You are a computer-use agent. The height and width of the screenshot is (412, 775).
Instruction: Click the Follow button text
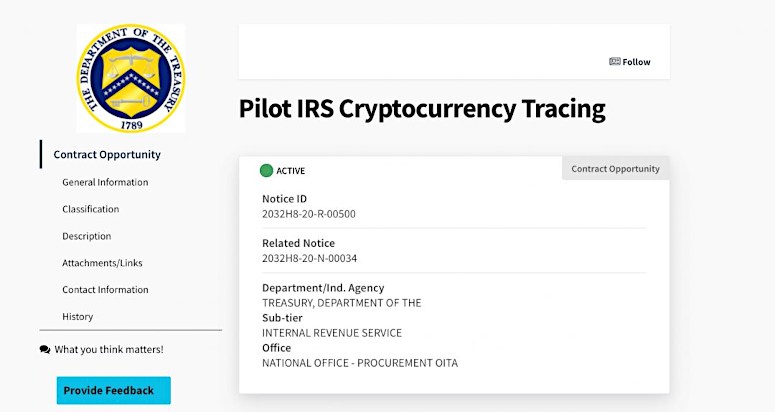pyautogui.click(x=636, y=62)
